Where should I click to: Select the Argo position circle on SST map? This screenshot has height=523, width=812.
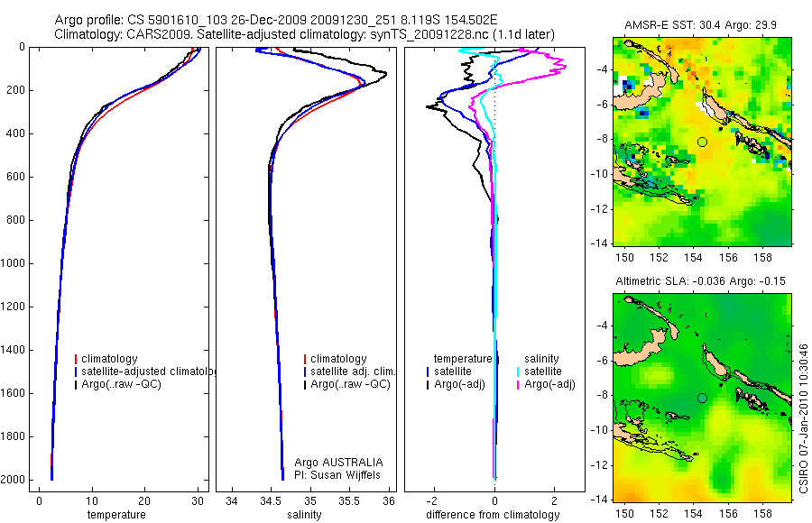point(702,142)
